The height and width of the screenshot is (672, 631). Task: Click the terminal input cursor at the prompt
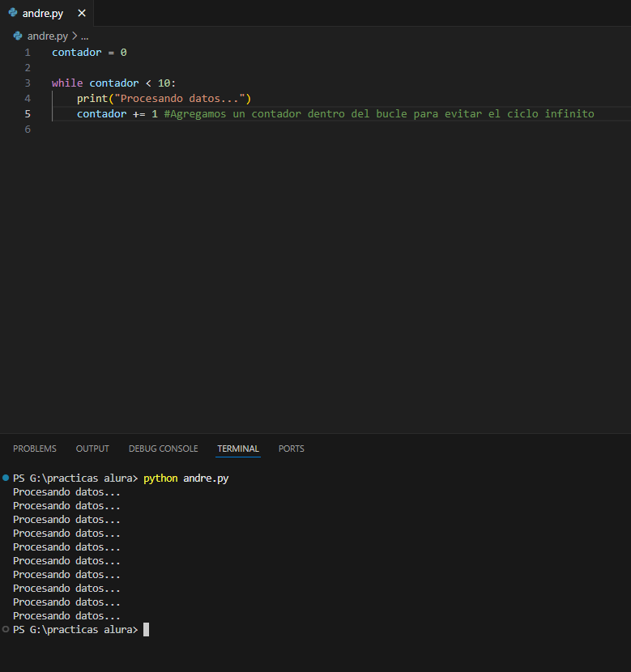pyautogui.click(x=146, y=630)
